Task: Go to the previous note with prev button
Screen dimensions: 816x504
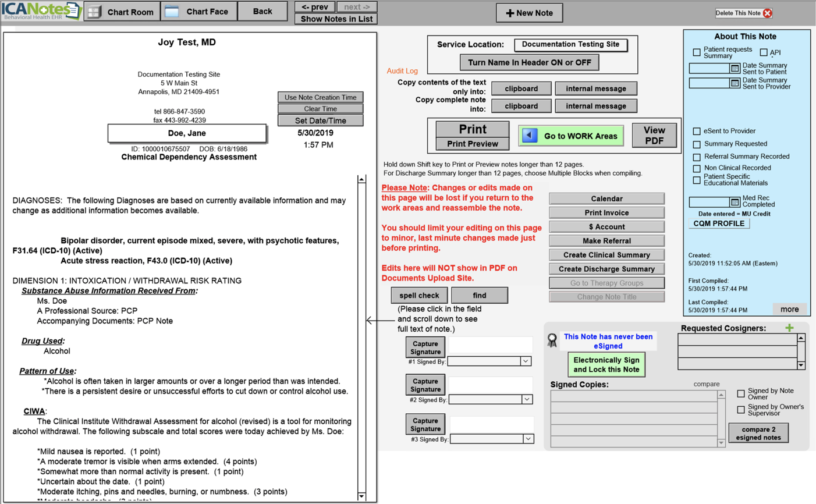Action: point(314,7)
